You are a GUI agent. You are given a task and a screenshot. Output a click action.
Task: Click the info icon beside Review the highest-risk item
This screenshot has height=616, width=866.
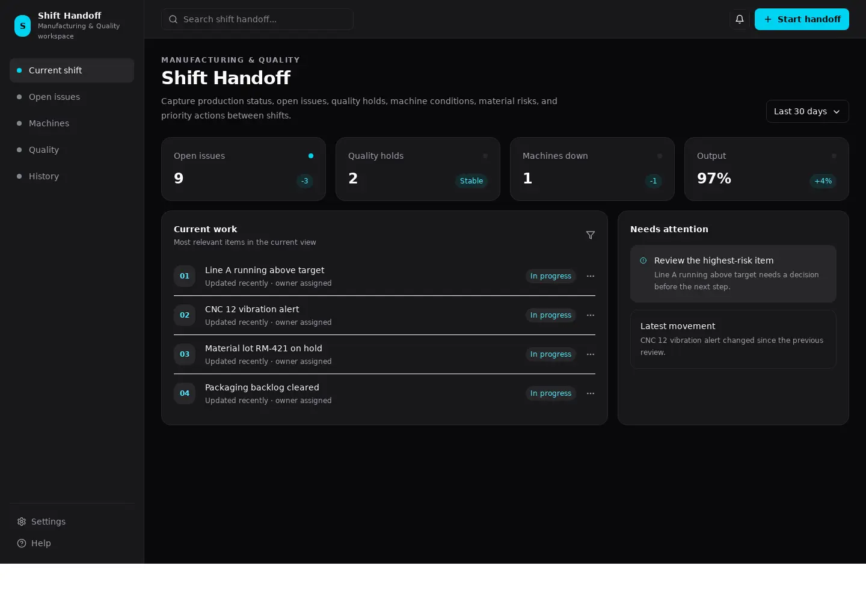(x=643, y=260)
